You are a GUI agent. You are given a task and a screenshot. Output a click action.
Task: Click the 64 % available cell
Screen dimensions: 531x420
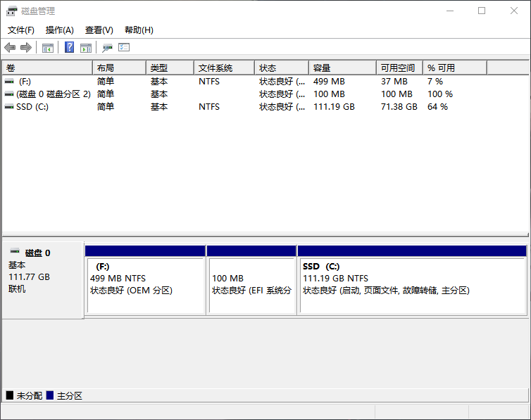[437, 107]
